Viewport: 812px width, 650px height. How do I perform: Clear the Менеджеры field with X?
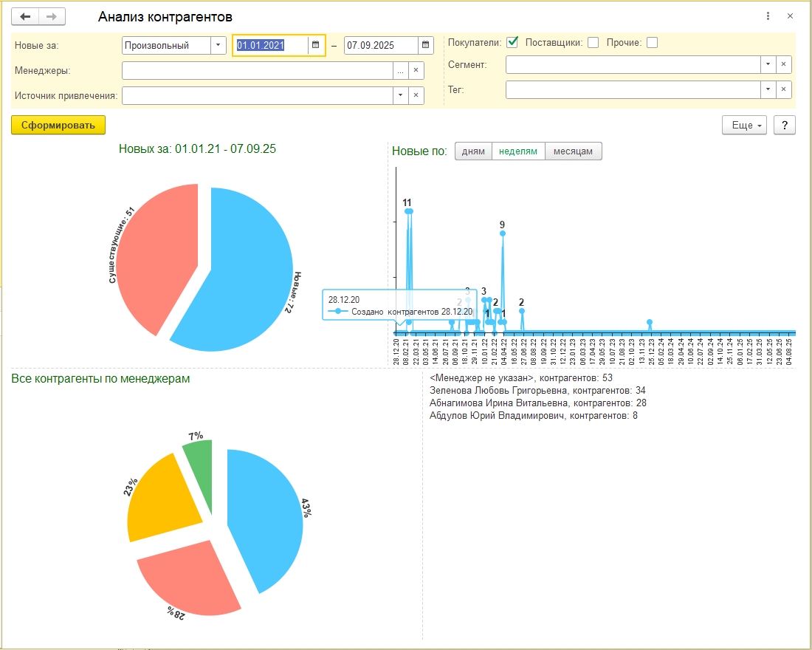[x=416, y=70]
